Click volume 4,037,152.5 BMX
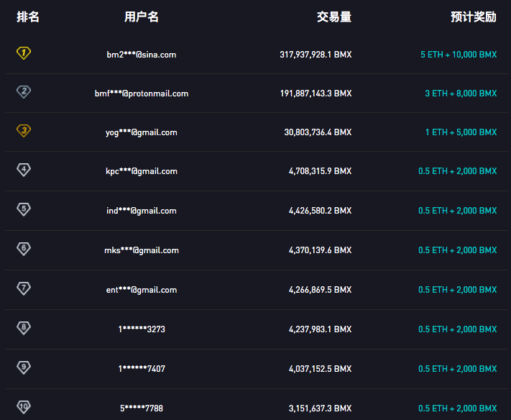511x420 pixels. point(321,369)
